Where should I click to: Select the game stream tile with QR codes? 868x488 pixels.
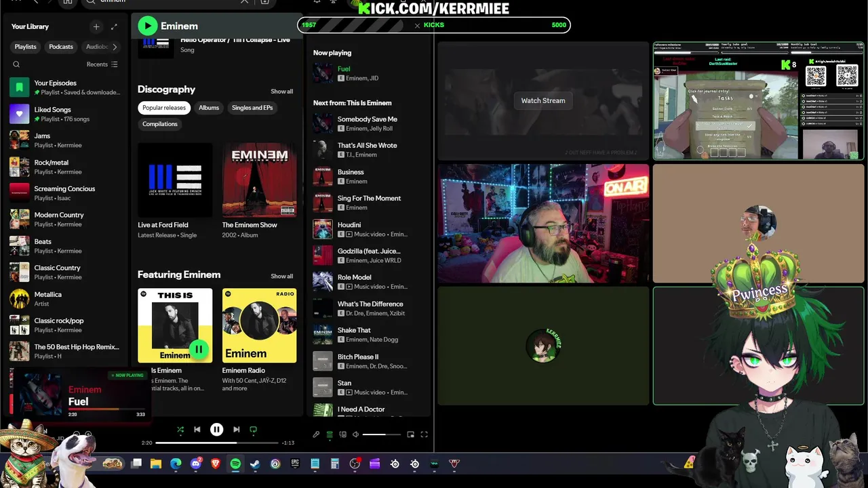(x=758, y=101)
